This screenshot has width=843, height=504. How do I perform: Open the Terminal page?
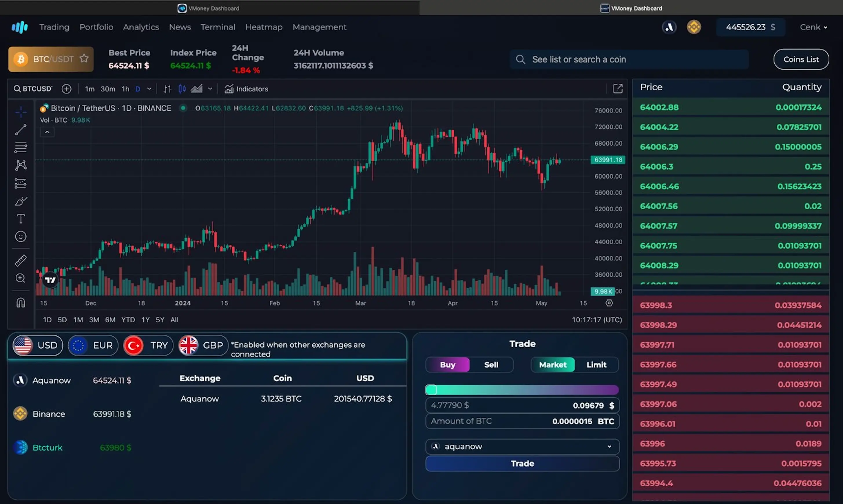218,27
